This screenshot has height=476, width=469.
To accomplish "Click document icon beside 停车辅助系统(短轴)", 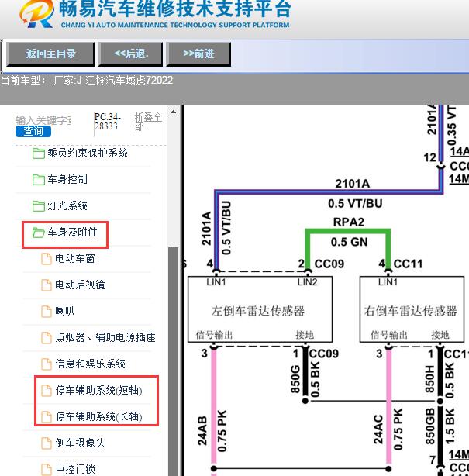I will [47, 391].
